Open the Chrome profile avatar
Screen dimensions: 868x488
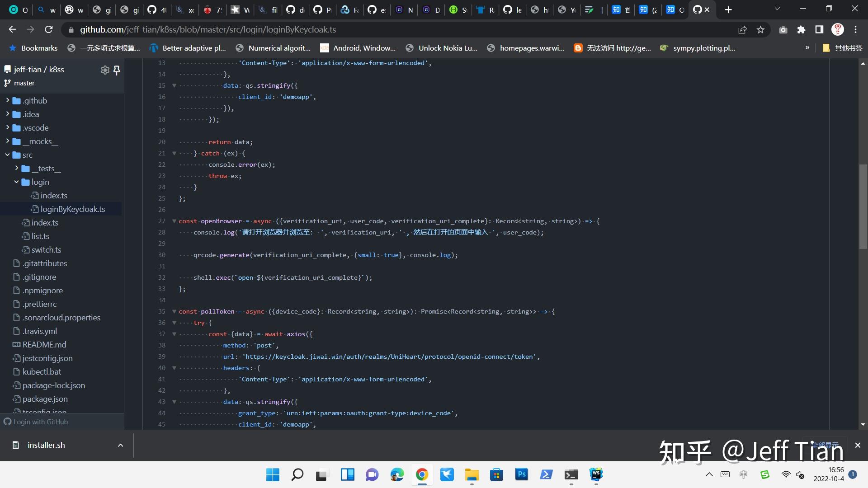point(838,29)
